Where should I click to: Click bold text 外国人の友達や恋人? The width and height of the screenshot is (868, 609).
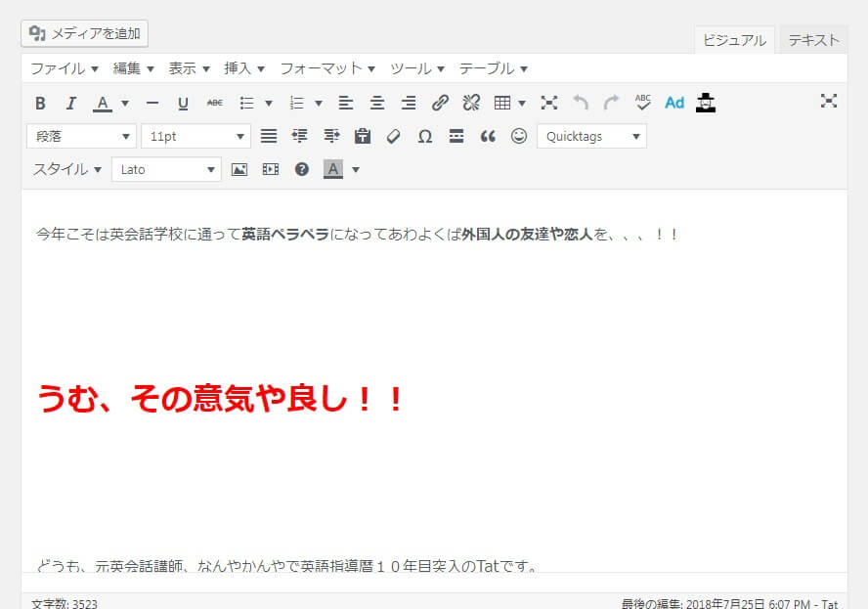(527, 235)
